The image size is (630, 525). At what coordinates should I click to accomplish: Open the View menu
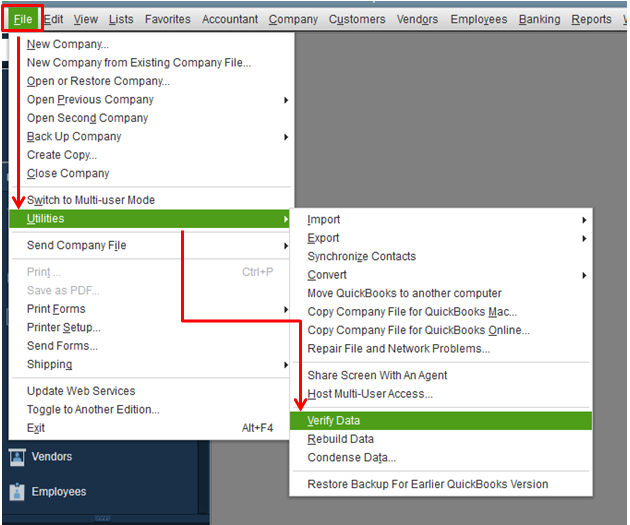(x=86, y=19)
